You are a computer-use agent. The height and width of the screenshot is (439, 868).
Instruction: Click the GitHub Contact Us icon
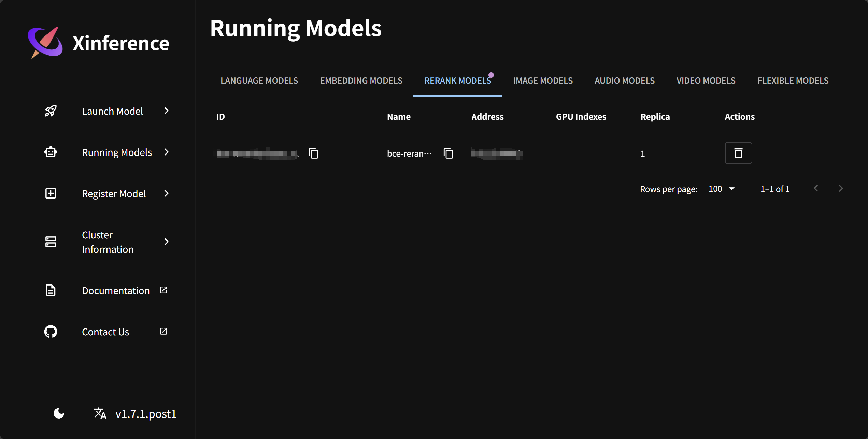(x=51, y=332)
